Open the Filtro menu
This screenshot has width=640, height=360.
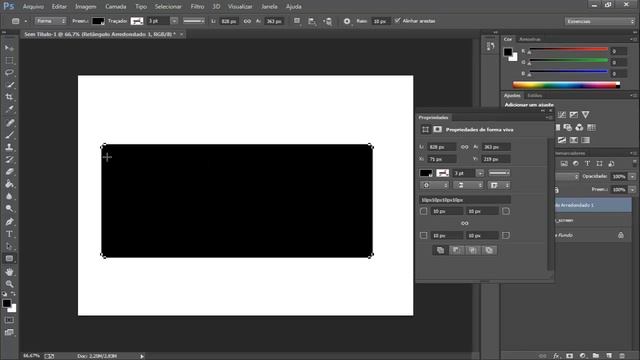(197, 7)
